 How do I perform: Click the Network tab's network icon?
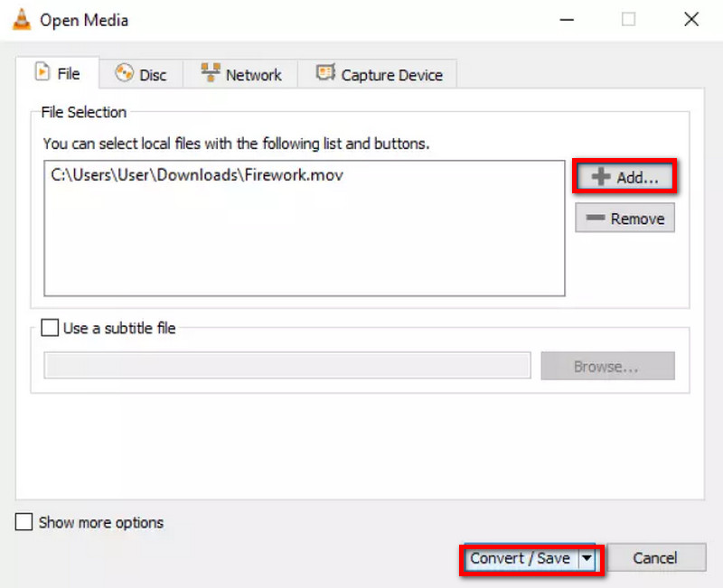211,74
